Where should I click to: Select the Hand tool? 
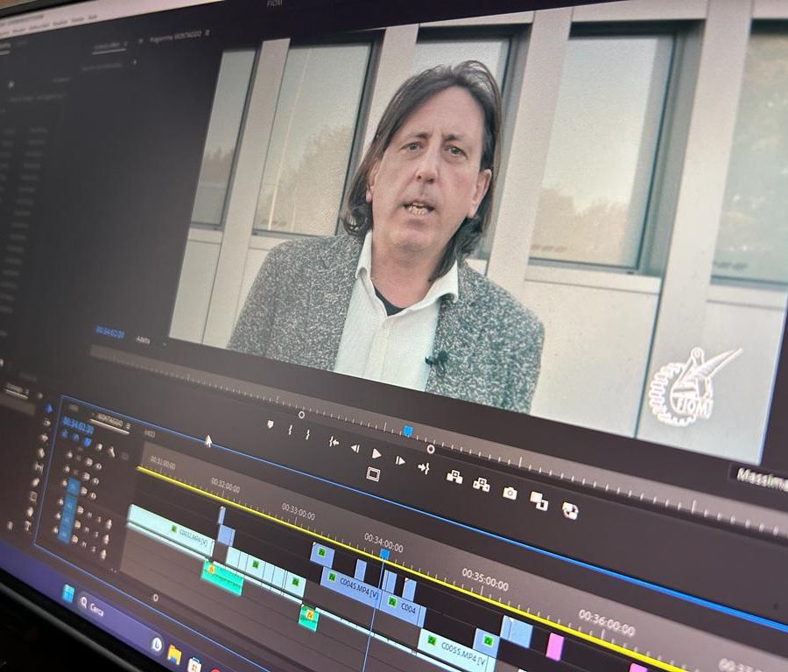(30, 512)
